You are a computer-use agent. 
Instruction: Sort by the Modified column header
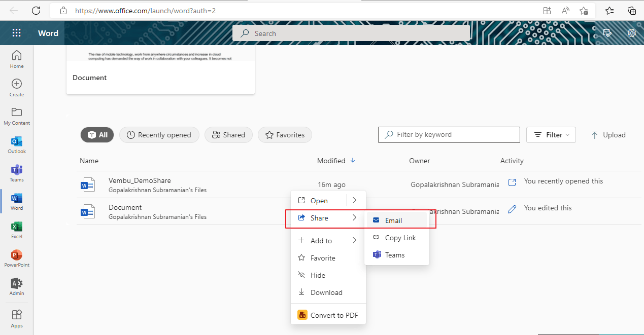(x=331, y=161)
